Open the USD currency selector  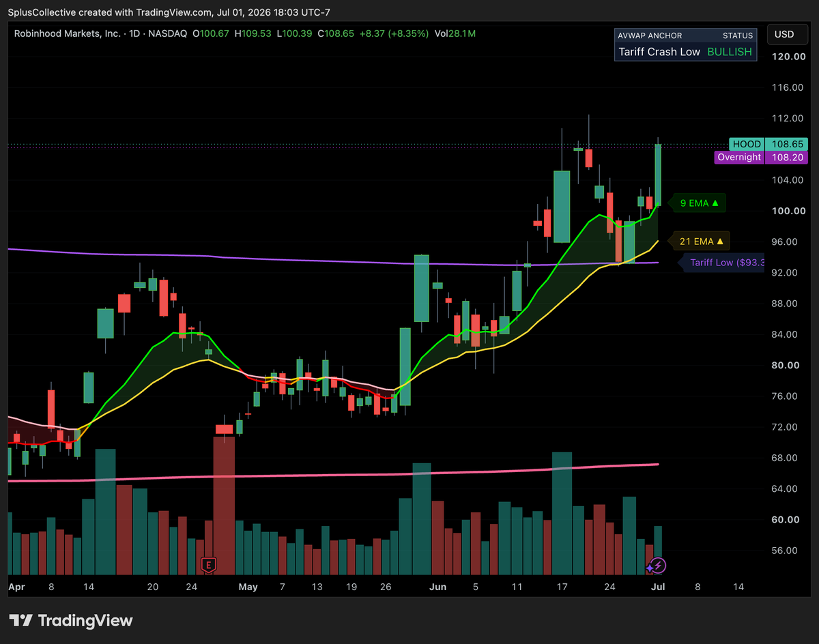point(787,34)
